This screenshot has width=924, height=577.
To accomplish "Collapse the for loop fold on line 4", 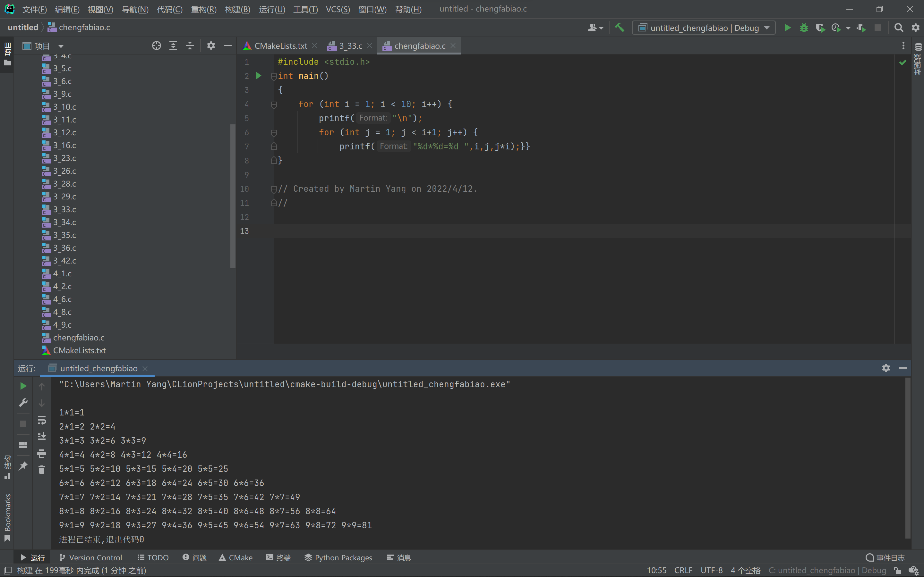I will [x=274, y=104].
